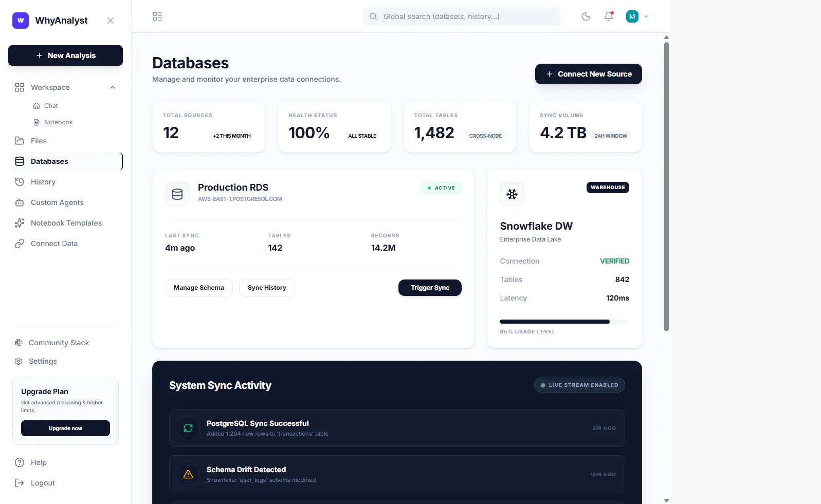821x504 pixels.
Task: Click the Custom Agents robot icon
Action: tap(20, 202)
